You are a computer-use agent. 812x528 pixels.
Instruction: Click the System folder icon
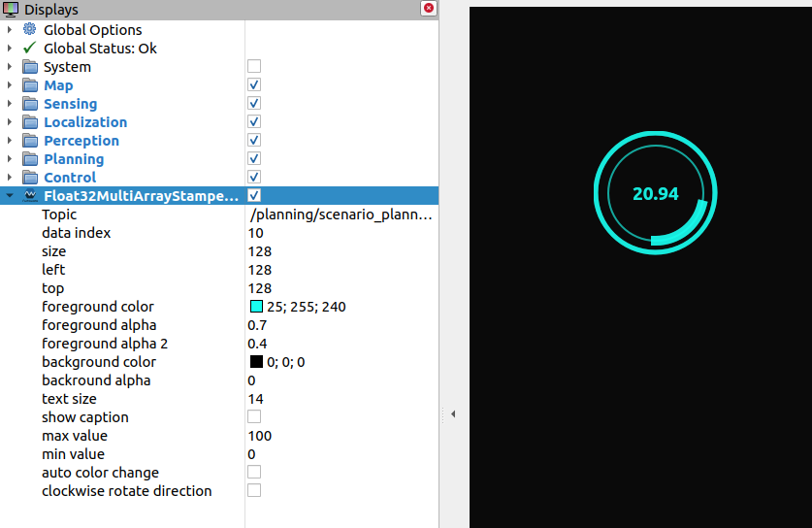pyautogui.click(x=30, y=67)
